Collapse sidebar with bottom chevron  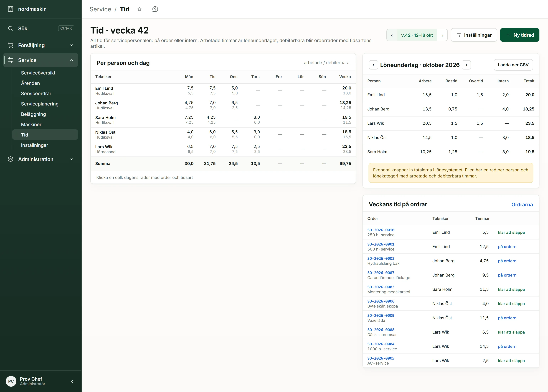[x=72, y=381]
